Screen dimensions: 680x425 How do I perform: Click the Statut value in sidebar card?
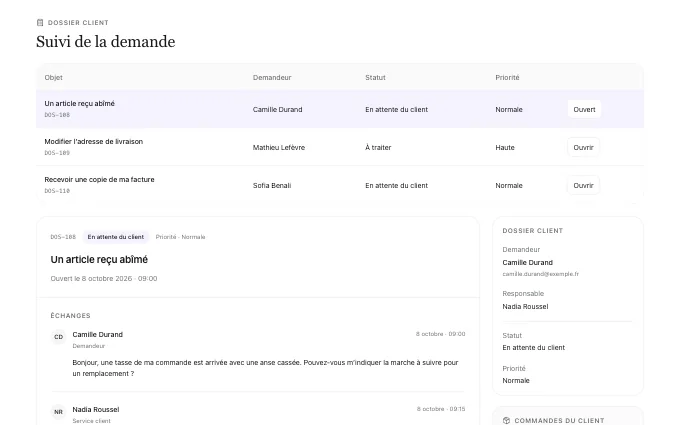533,347
